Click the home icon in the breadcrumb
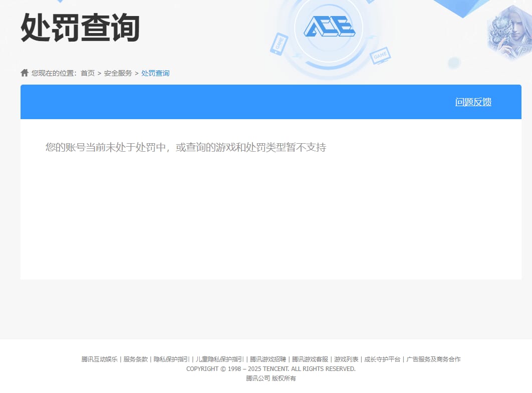This screenshot has width=532, height=393. 25,73
